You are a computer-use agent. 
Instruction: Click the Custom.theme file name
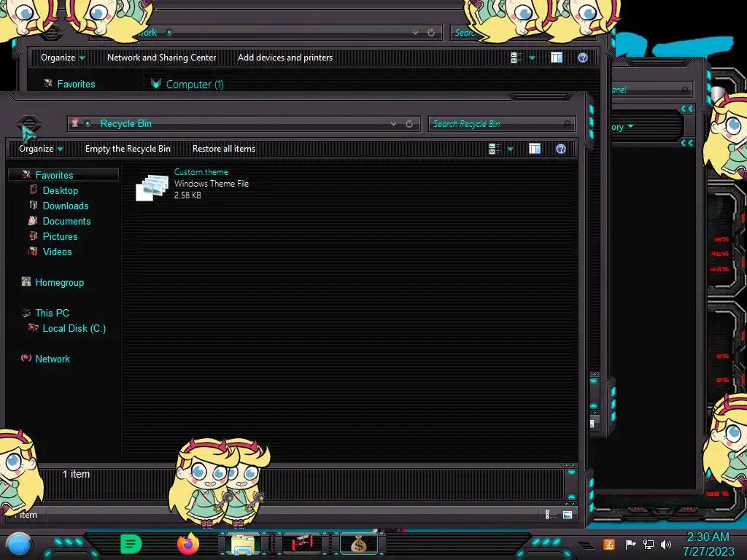point(201,172)
